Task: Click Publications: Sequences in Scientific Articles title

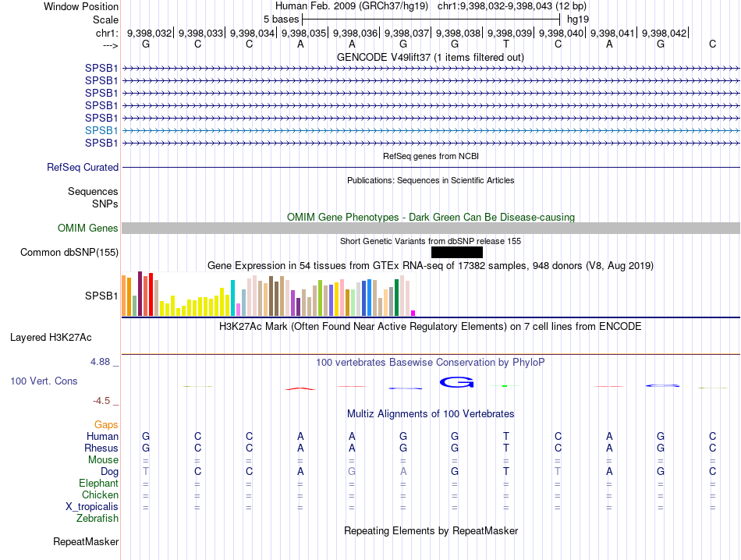Action: [431, 180]
